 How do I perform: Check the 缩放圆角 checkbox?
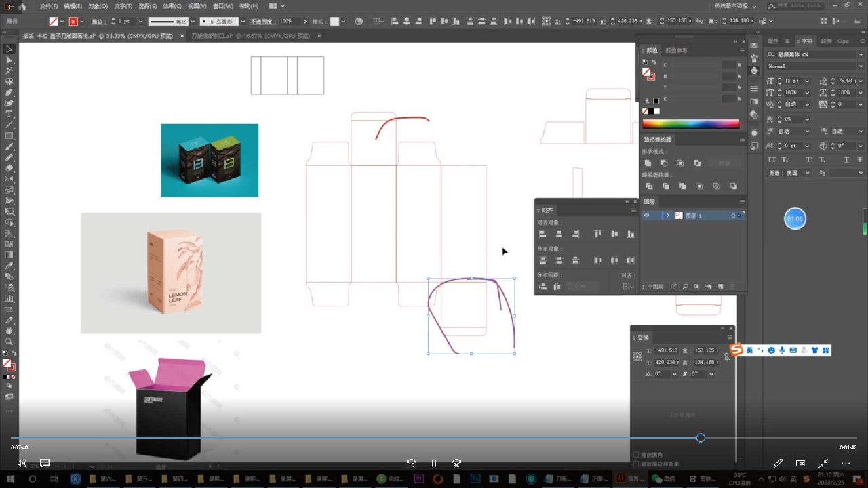click(x=636, y=455)
